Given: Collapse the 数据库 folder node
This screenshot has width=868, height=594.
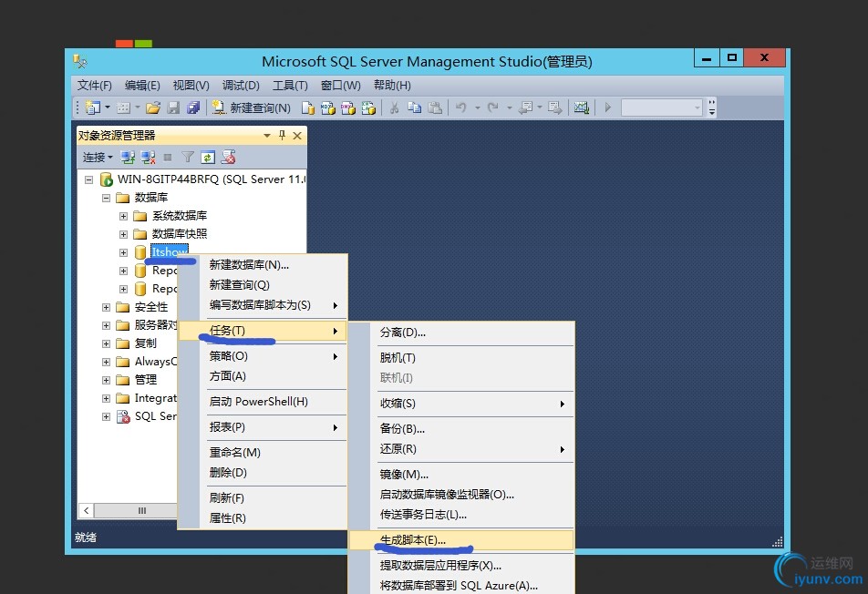Looking at the screenshot, I should point(107,198).
